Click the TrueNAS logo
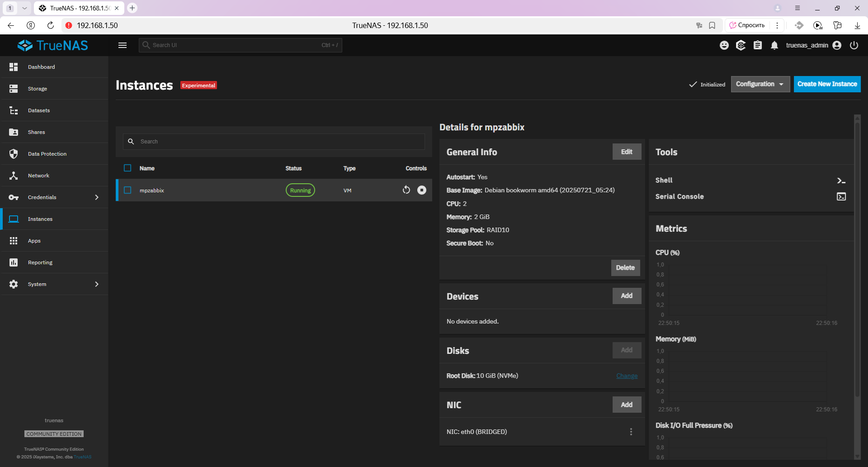The width and height of the screenshot is (868, 467). (53, 45)
